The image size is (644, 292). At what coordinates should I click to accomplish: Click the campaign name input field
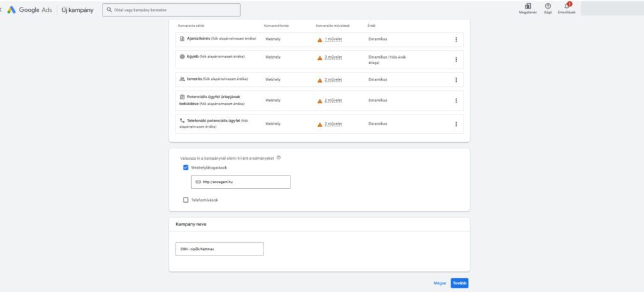219,249
